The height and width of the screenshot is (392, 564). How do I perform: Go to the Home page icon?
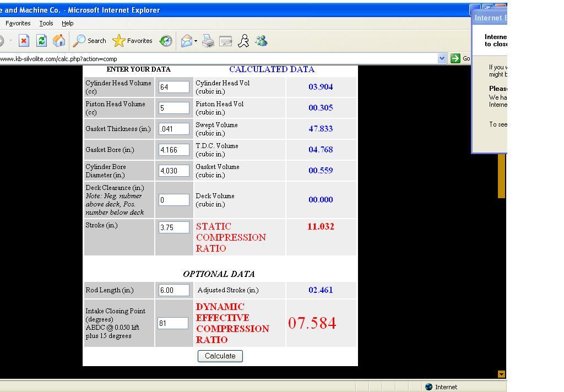(x=59, y=41)
